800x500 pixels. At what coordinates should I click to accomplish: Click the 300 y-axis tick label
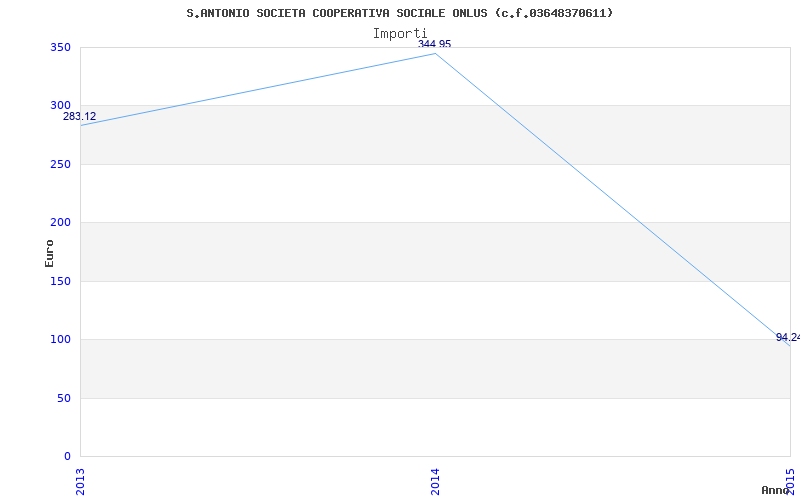click(60, 106)
